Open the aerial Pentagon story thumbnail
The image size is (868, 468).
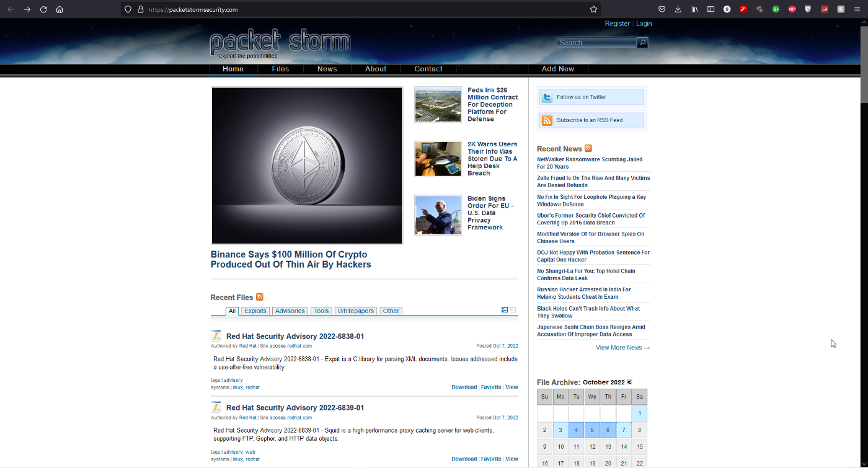tap(438, 105)
